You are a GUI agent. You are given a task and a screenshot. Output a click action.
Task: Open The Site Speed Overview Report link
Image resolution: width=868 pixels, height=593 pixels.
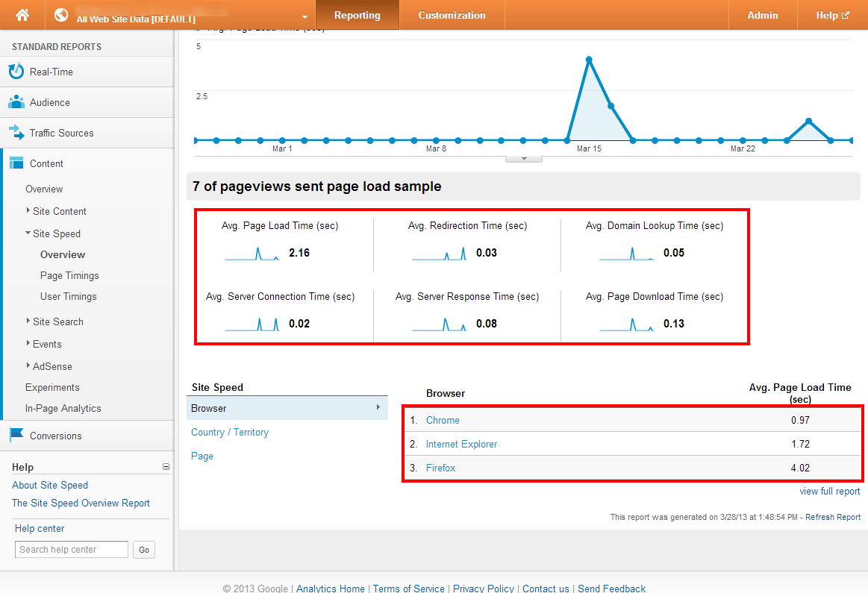pos(81,503)
